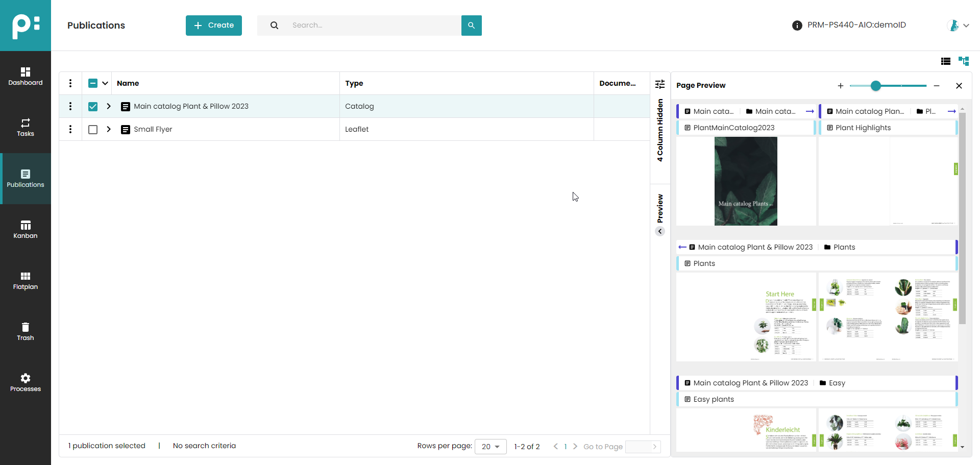980x465 pixels.
Task: Adjust the Page Preview zoom slider
Action: click(x=875, y=86)
